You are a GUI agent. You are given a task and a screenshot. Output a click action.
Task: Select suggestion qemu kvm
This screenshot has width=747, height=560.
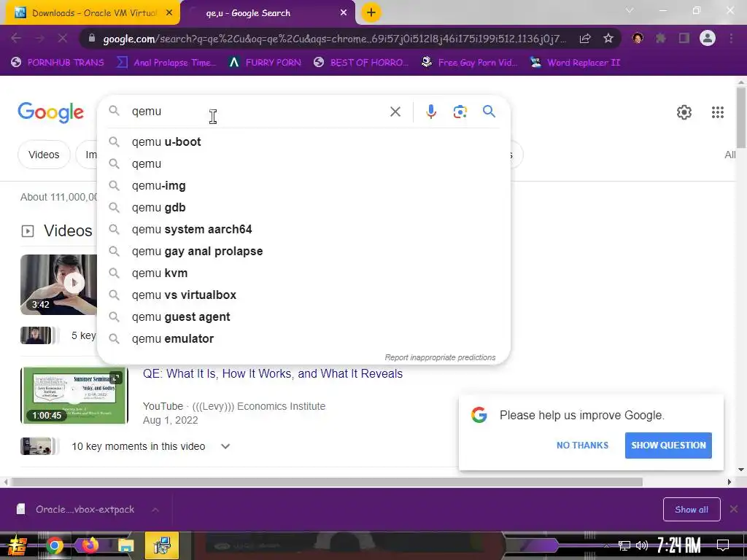point(303,273)
